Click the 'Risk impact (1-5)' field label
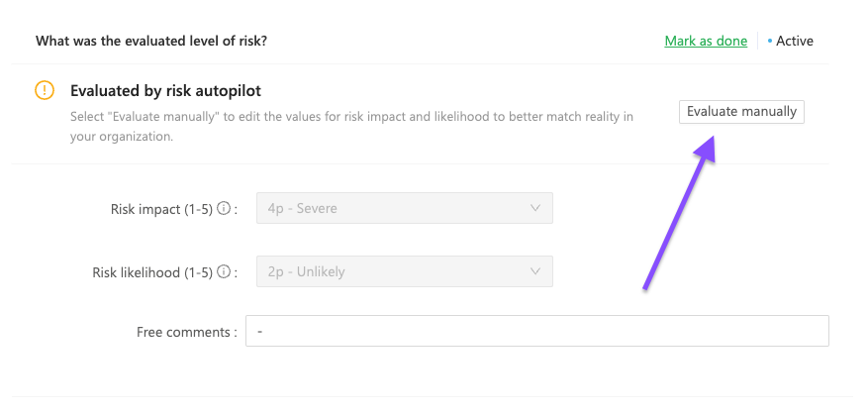This screenshot has width=868, height=416. (x=161, y=209)
